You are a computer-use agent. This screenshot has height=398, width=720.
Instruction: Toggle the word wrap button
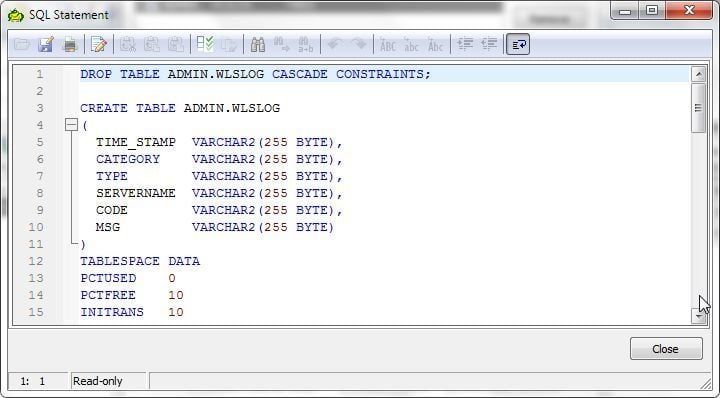(518, 45)
